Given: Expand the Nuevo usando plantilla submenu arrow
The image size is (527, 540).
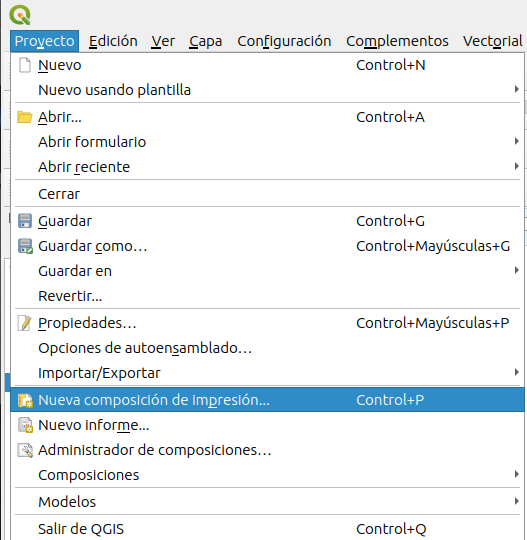Looking at the screenshot, I should pos(516,90).
